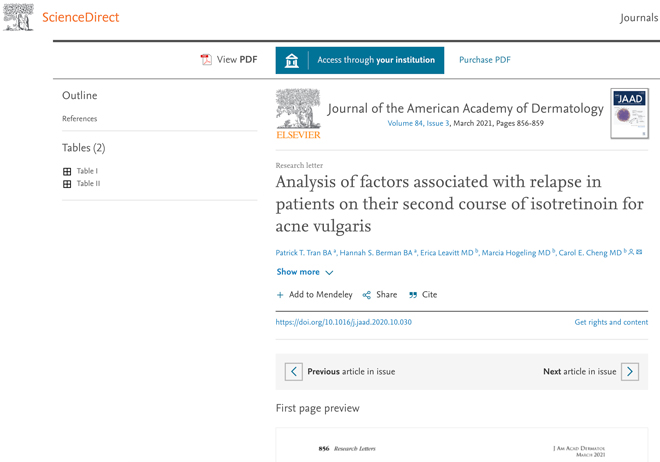Click the Purchase PDF link

pos(485,60)
